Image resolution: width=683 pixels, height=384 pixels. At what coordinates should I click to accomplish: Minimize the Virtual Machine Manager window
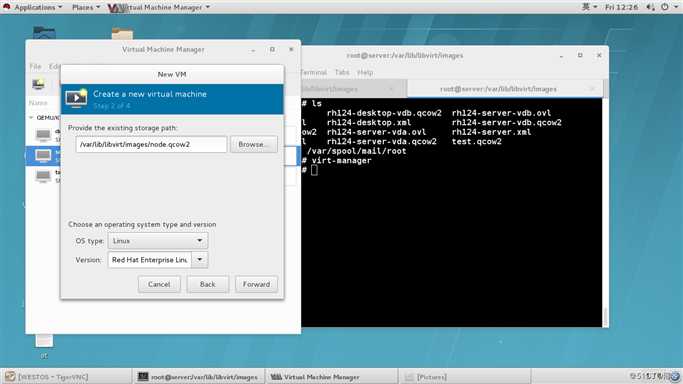click(x=253, y=50)
